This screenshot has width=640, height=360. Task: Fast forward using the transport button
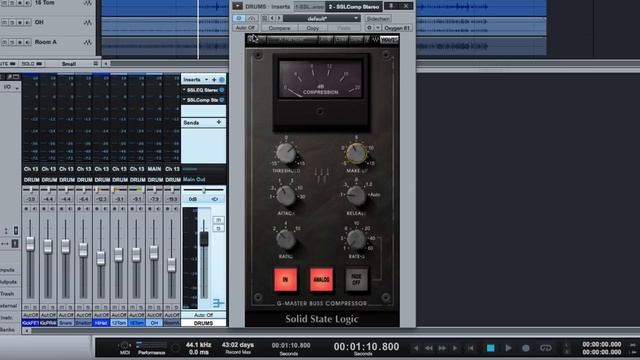pos(442,348)
